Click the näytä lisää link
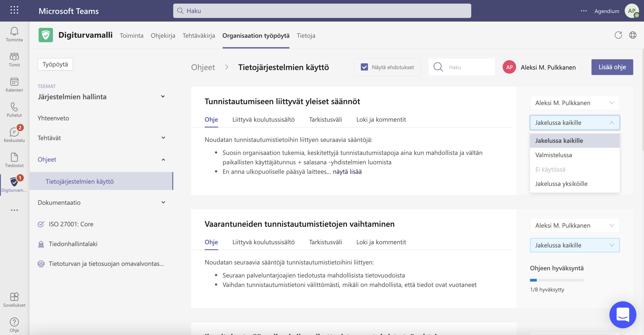The image size is (644, 335). click(x=347, y=172)
